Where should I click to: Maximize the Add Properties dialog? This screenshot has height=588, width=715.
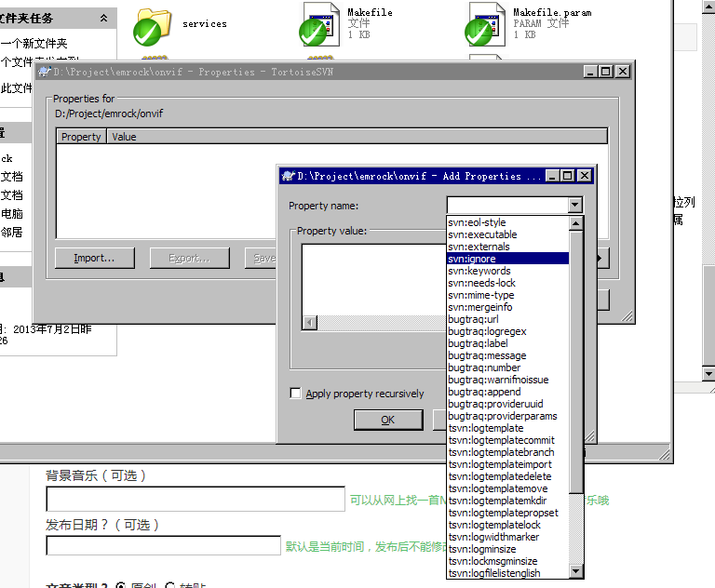click(568, 176)
